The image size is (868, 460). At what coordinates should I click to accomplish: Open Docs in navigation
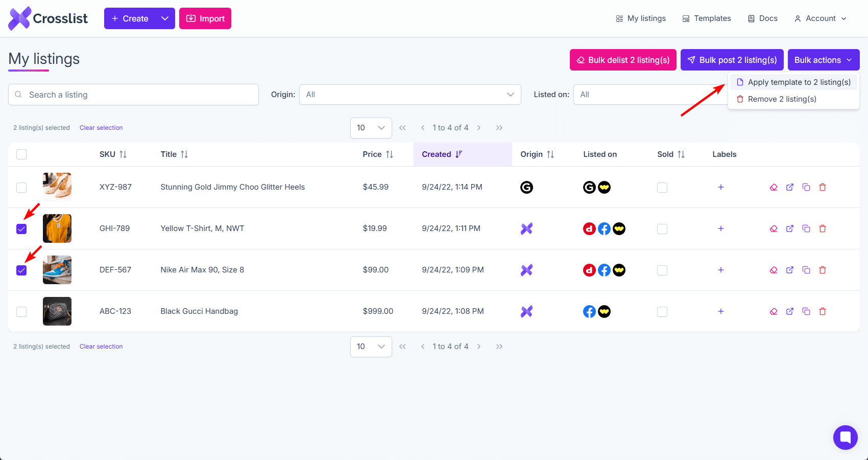[763, 18]
